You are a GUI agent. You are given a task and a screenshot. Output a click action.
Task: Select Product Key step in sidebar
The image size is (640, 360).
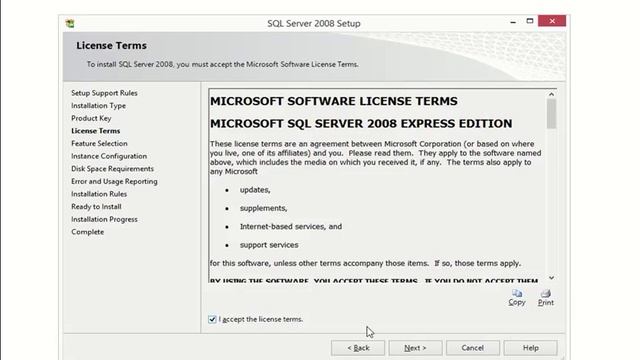pyautogui.click(x=91, y=118)
